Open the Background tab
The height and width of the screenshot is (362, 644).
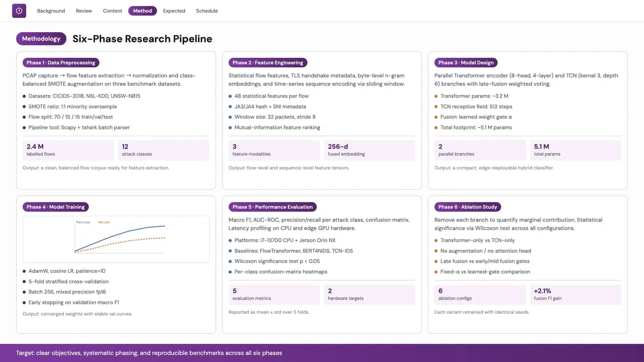coord(51,11)
